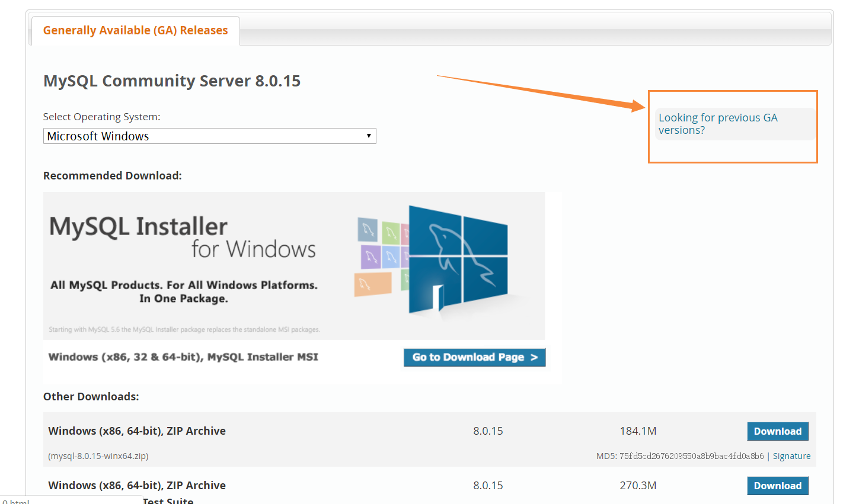Click the MySQL Community Server 8.0.15 heading
The height and width of the screenshot is (504, 856).
click(172, 81)
